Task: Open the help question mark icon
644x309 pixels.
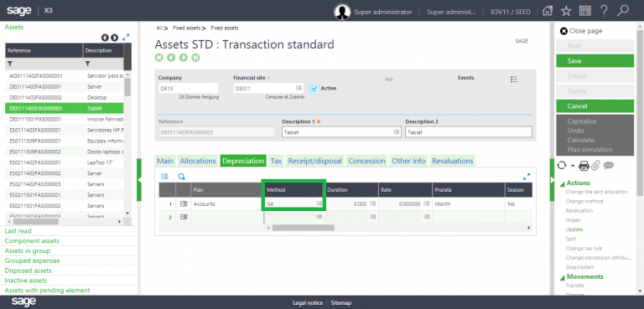Action: 604,11
